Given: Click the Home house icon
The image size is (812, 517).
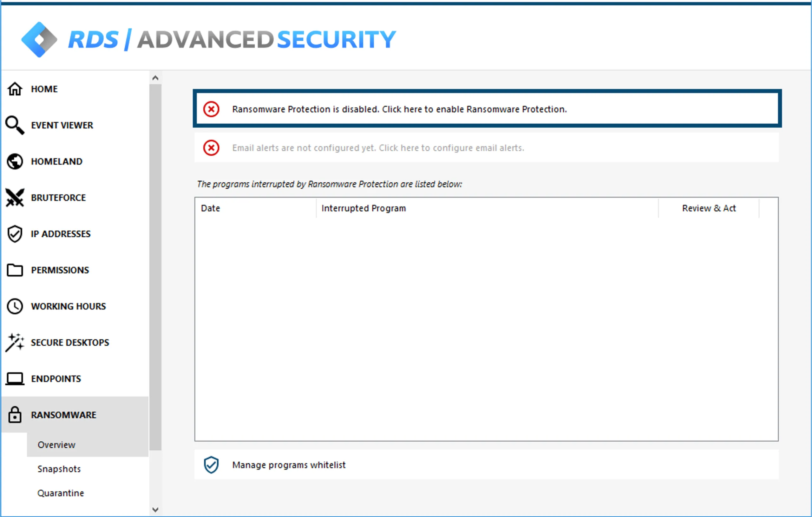Looking at the screenshot, I should (15, 89).
